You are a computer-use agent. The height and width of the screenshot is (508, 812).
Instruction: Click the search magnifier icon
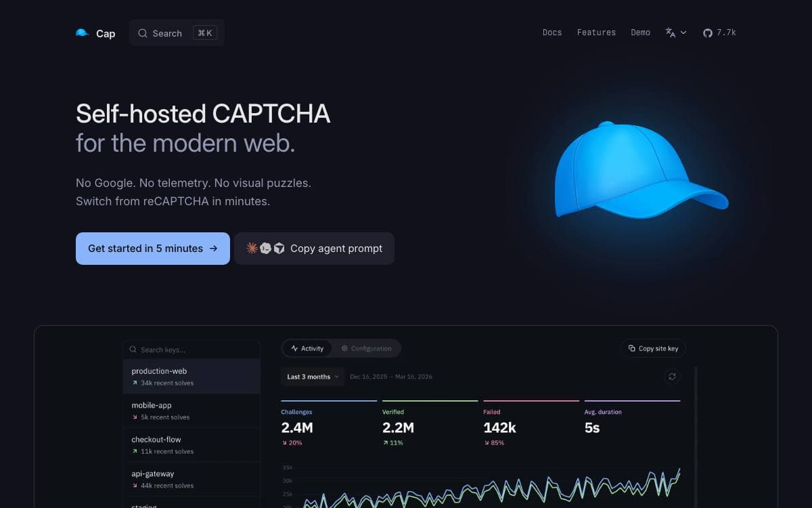coord(143,33)
